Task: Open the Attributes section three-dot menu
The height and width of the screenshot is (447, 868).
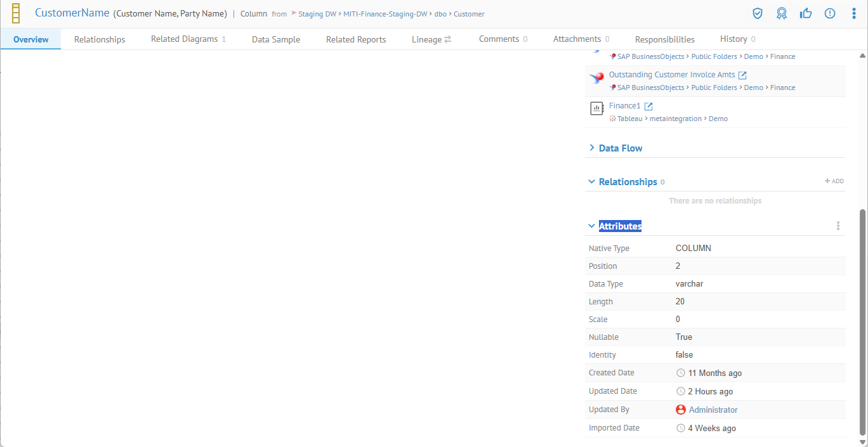Action: 838,226
